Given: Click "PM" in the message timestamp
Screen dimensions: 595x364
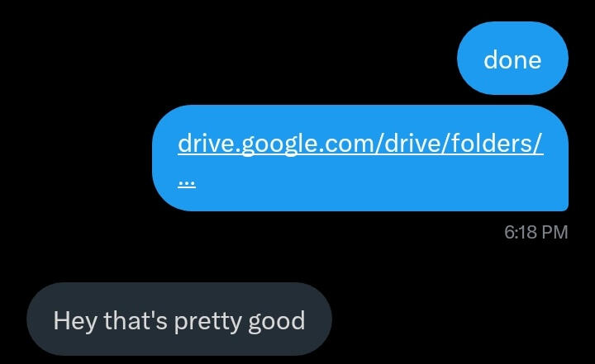Looking at the screenshot, I should pyautogui.click(x=555, y=232).
